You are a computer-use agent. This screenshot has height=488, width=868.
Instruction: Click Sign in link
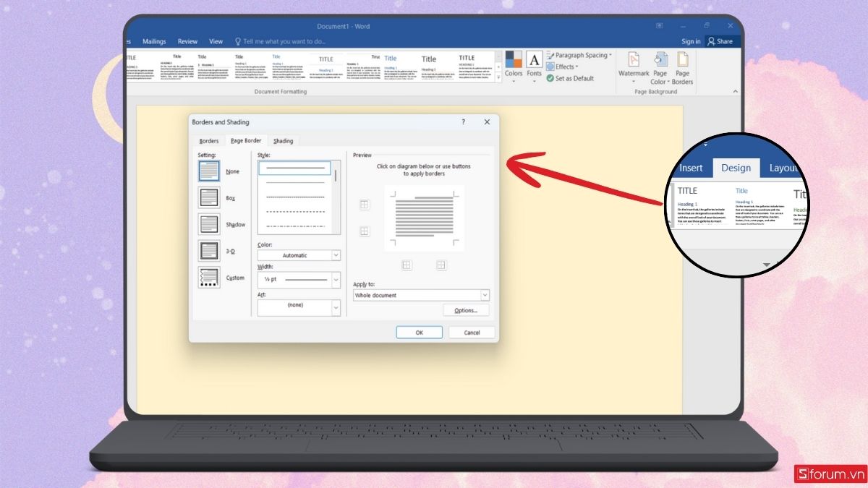(x=691, y=41)
